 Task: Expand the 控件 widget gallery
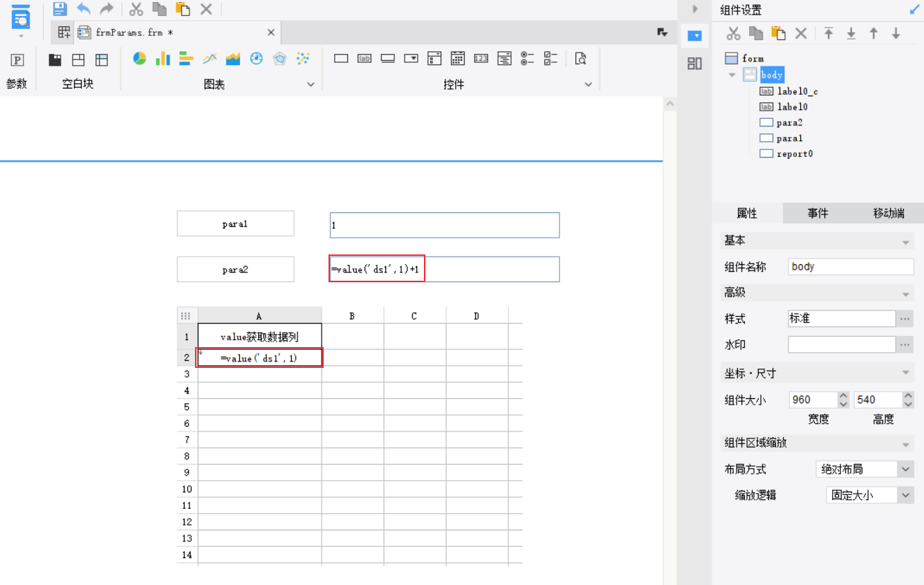[x=589, y=84]
